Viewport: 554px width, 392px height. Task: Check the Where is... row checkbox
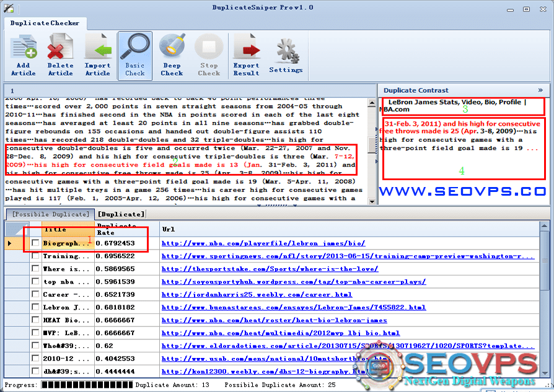click(x=35, y=268)
